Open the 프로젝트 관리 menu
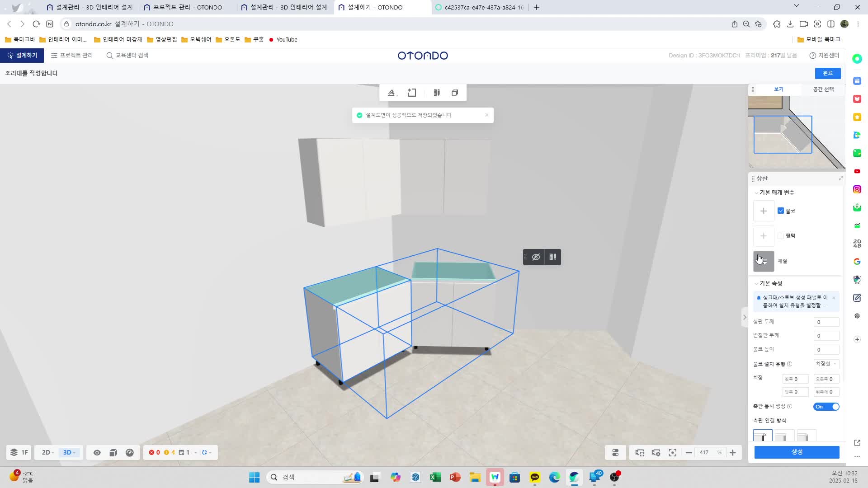This screenshot has height=488, width=868. coord(72,55)
